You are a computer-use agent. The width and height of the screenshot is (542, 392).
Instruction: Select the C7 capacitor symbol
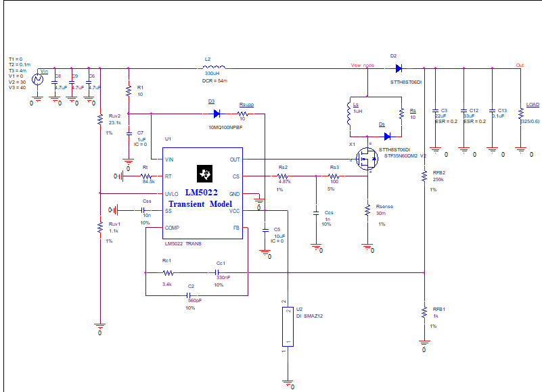129,133
